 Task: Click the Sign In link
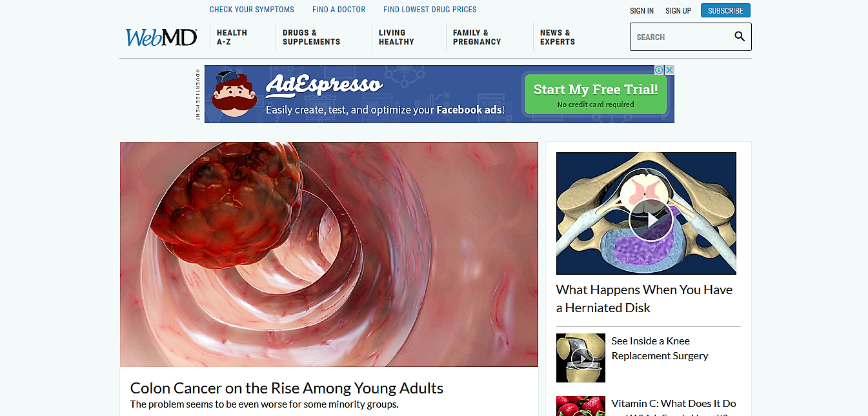point(641,11)
